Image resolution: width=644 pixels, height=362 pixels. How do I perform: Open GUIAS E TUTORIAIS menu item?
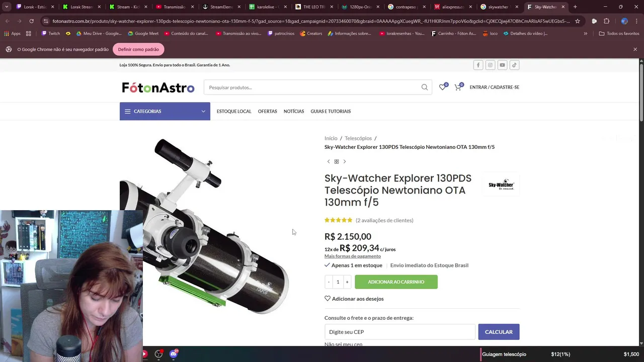[x=331, y=112]
